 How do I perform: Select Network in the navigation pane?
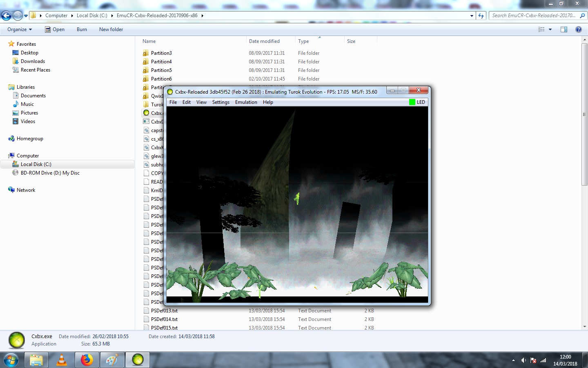[26, 190]
